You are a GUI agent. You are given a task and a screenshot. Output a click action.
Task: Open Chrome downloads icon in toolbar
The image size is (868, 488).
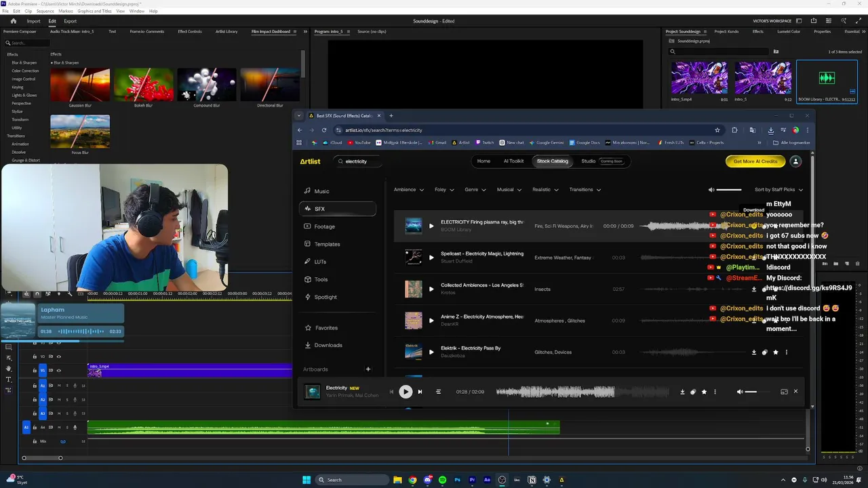tap(770, 130)
